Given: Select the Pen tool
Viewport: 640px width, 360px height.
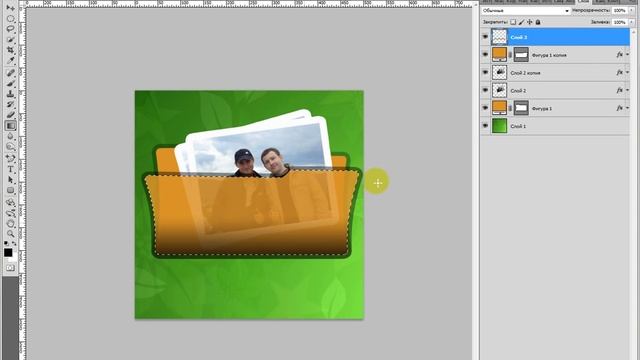Looking at the screenshot, I should 10,158.
